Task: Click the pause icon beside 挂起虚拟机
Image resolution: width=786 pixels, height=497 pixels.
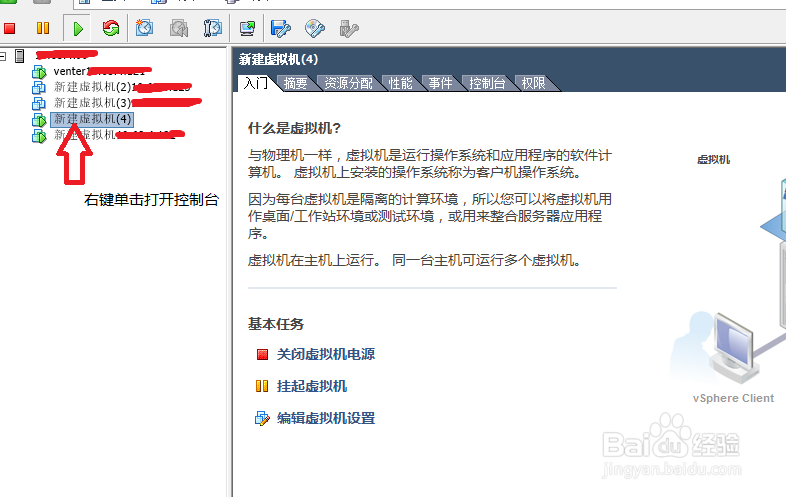Action: click(262, 386)
